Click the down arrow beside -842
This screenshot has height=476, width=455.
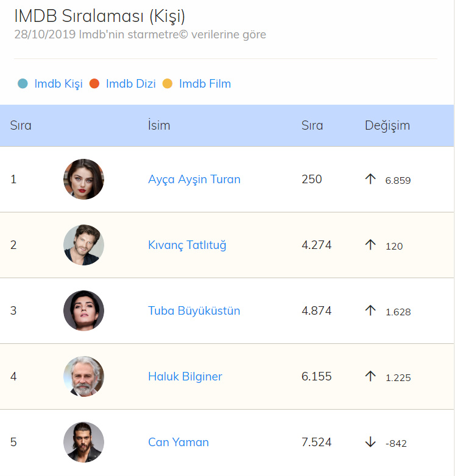pos(370,443)
